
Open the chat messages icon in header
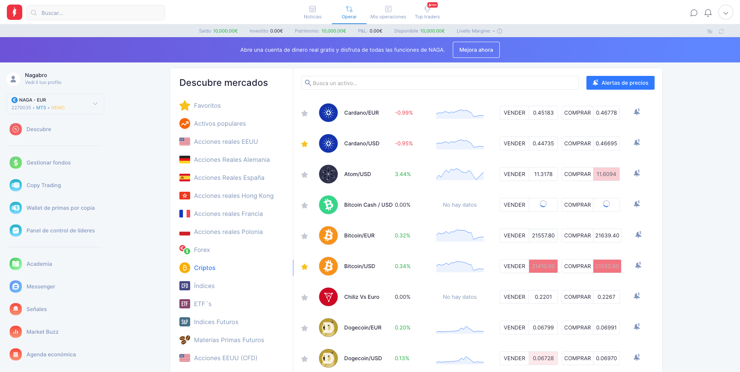(x=693, y=13)
